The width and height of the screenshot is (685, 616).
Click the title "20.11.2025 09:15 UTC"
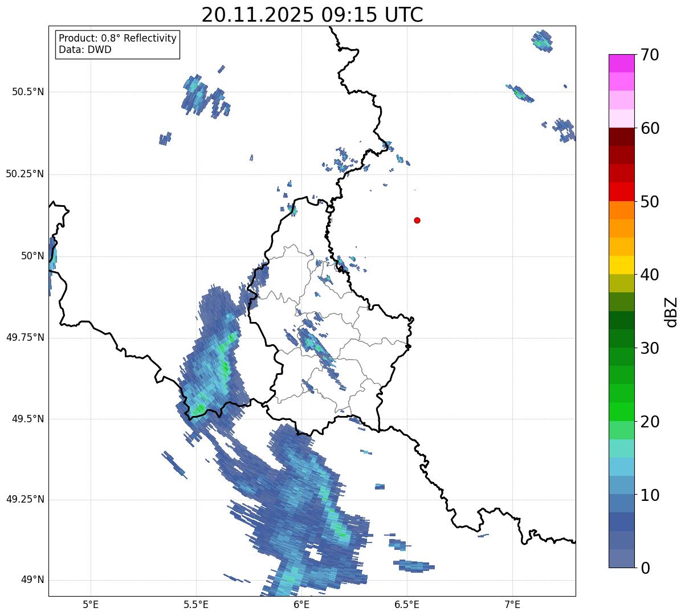point(312,15)
